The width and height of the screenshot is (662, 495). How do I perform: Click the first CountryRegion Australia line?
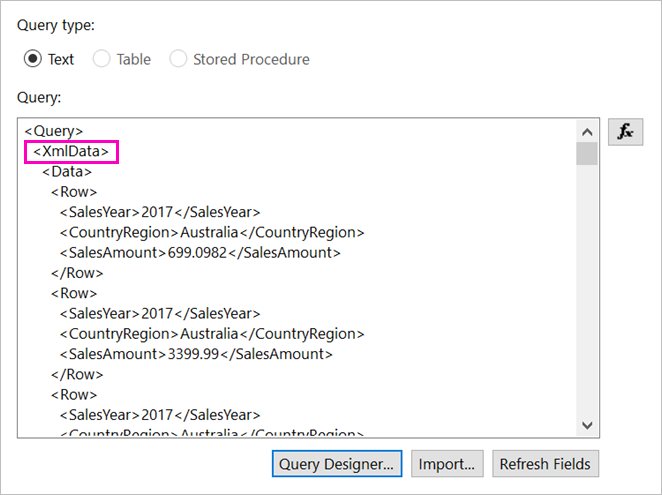pos(212,232)
